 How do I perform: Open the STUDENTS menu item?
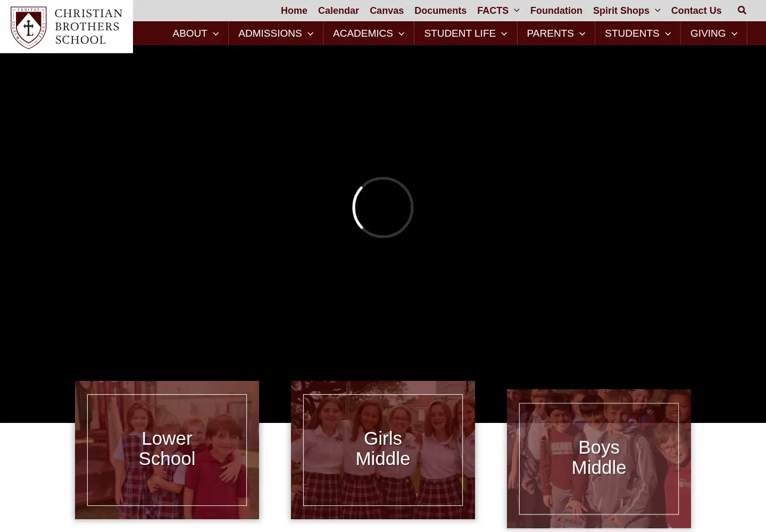632,34
